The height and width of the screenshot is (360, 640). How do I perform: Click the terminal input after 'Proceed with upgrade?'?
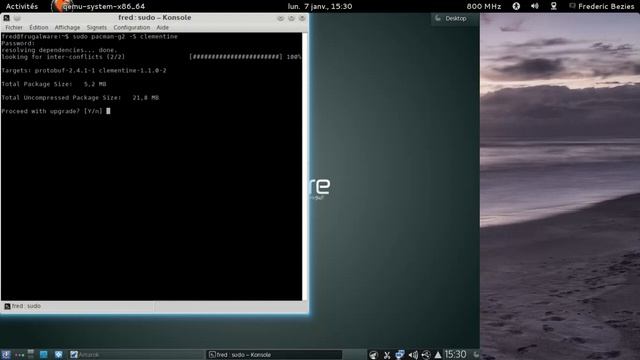108,111
